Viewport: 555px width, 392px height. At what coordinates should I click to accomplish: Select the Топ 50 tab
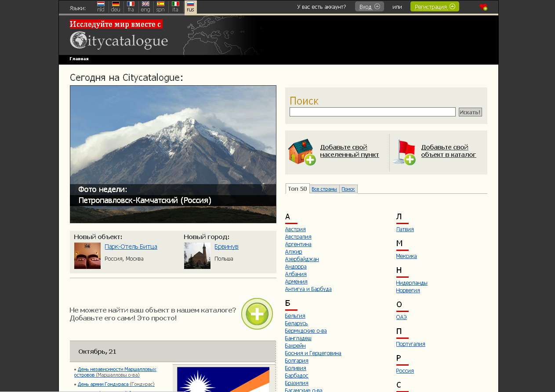click(x=297, y=189)
